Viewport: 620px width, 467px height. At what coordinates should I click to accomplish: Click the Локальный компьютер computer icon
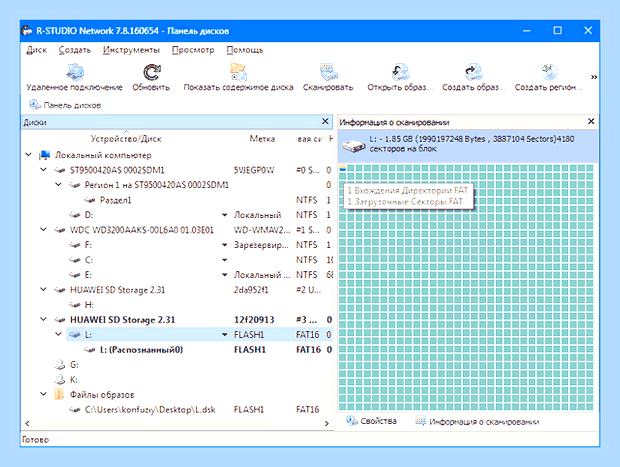(x=44, y=155)
